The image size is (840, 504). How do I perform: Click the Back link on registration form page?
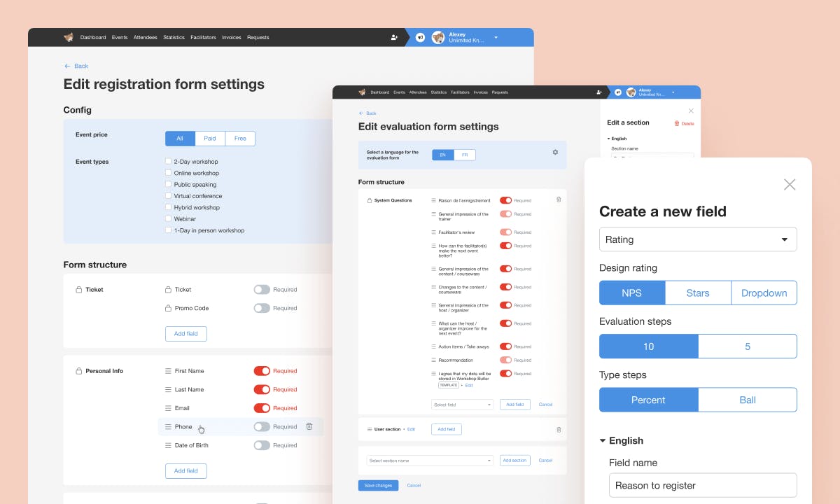[76, 66]
